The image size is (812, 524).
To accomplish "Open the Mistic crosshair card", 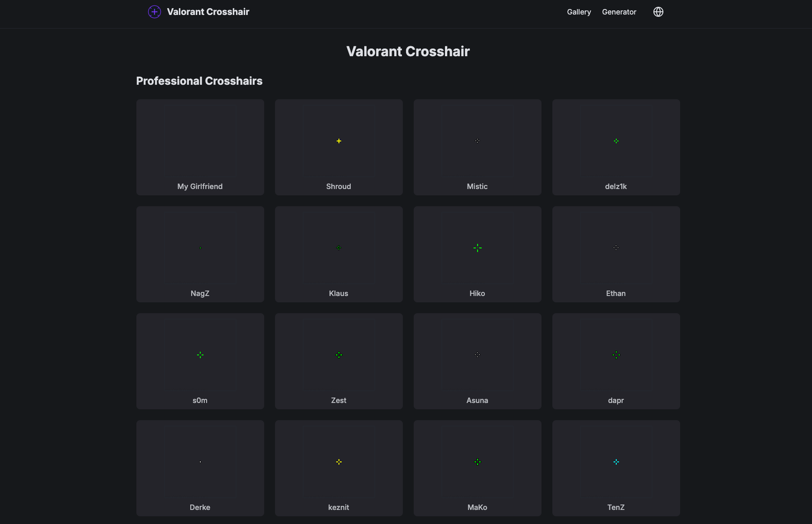I will 478,147.
